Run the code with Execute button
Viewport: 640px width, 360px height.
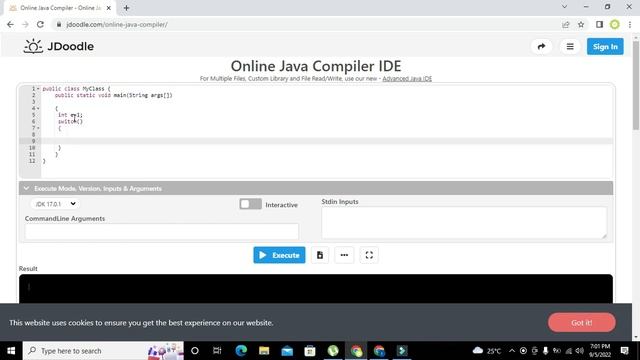pos(279,255)
